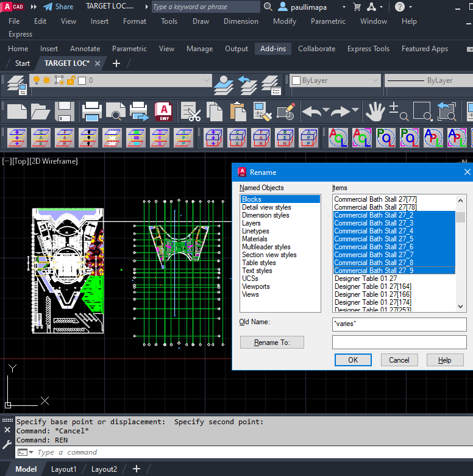Activate the Pan hand tool

point(375,112)
